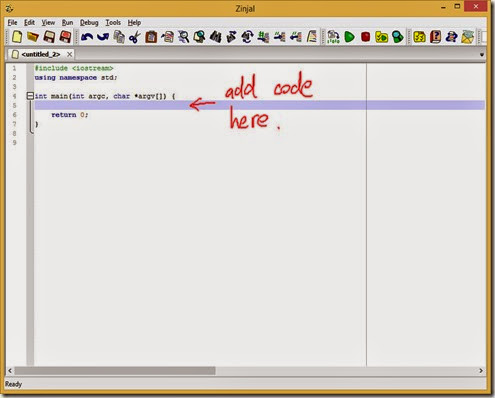Open the View menu
The image size is (495, 398).
point(48,22)
